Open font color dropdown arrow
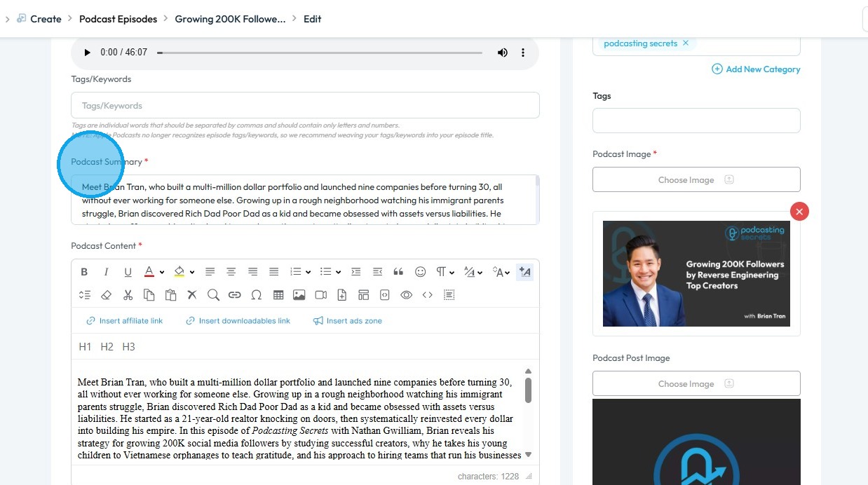 (161, 272)
